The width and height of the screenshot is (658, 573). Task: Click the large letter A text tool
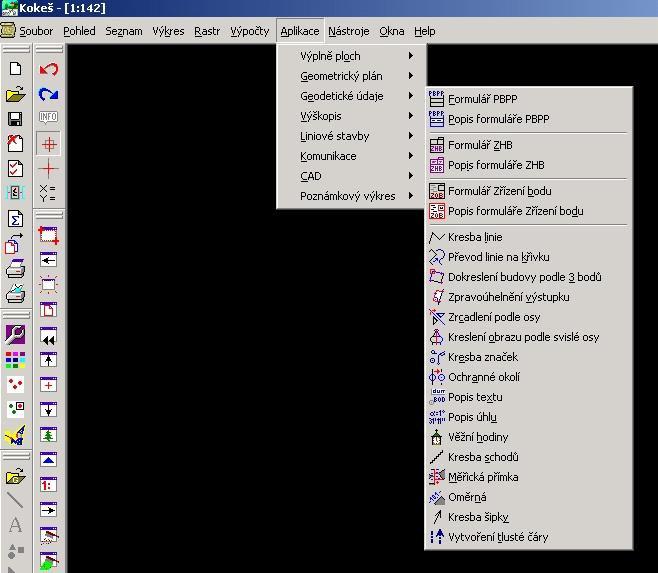click(x=16, y=525)
